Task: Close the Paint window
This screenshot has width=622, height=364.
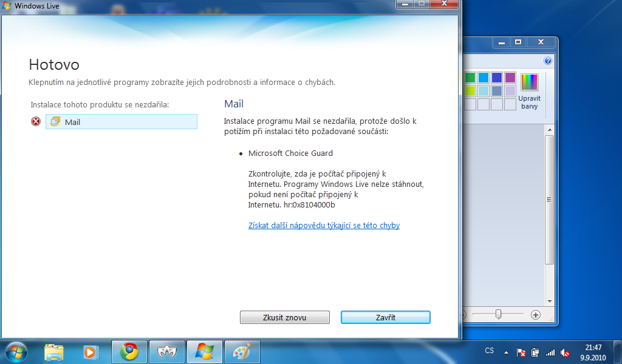Action: (541, 42)
